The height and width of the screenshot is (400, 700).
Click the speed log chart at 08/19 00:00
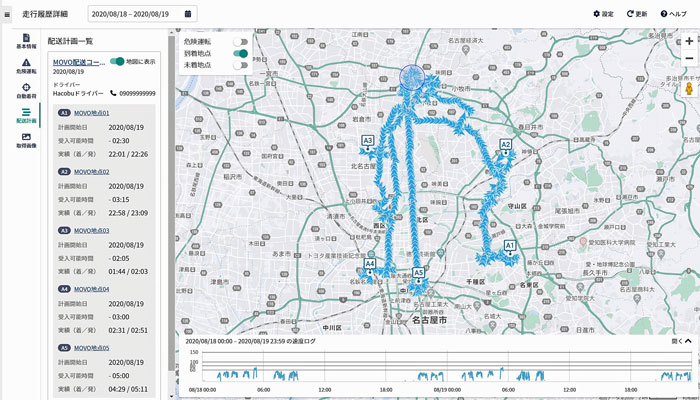(446, 366)
